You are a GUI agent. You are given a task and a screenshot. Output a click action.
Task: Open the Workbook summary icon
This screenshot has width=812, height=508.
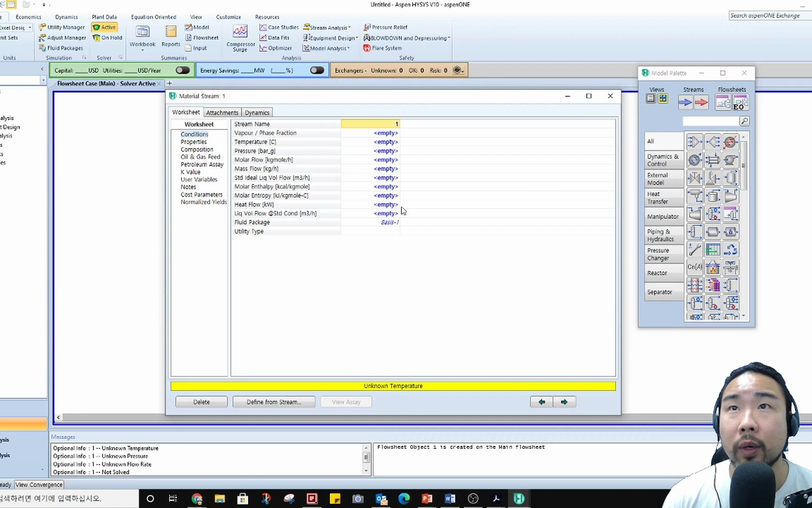[x=142, y=37]
